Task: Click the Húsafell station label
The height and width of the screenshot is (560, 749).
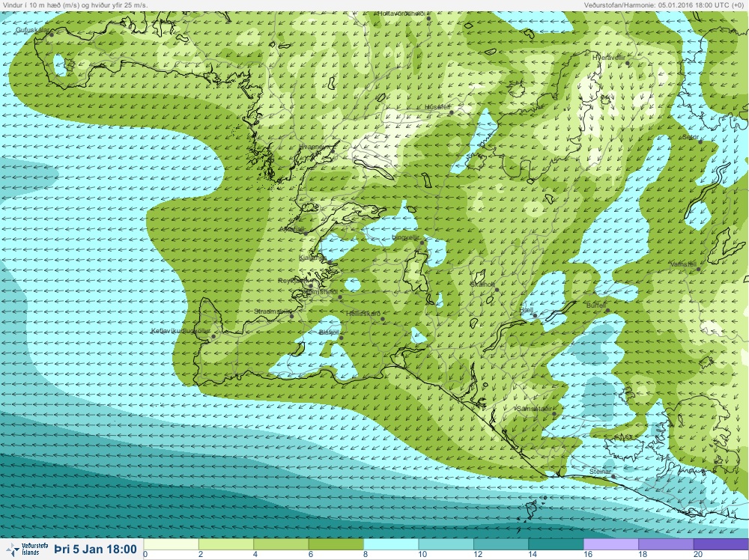Action: [x=437, y=107]
